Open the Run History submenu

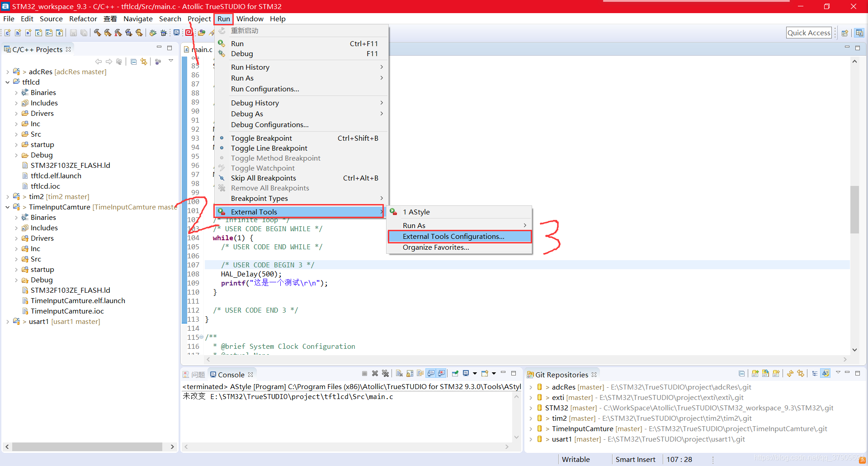[x=301, y=67]
